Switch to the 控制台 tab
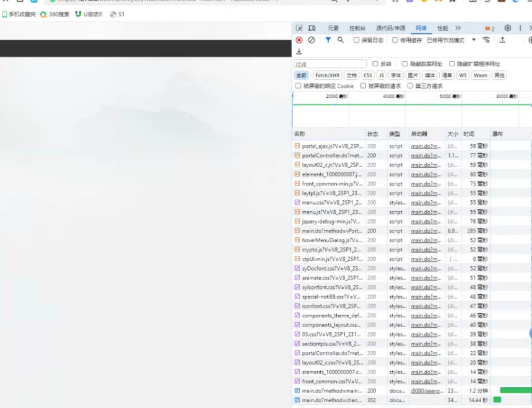This screenshot has width=532, height=408. (x=357, y=28)
